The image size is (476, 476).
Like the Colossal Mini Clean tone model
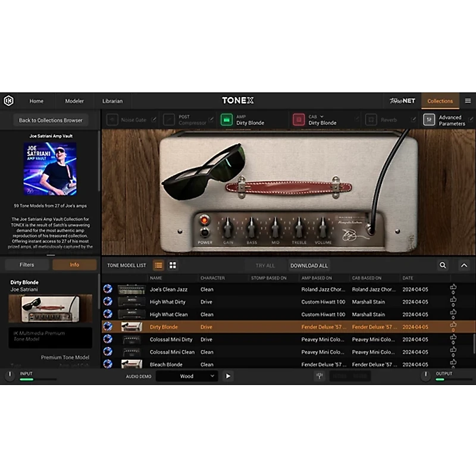[453, 350]
